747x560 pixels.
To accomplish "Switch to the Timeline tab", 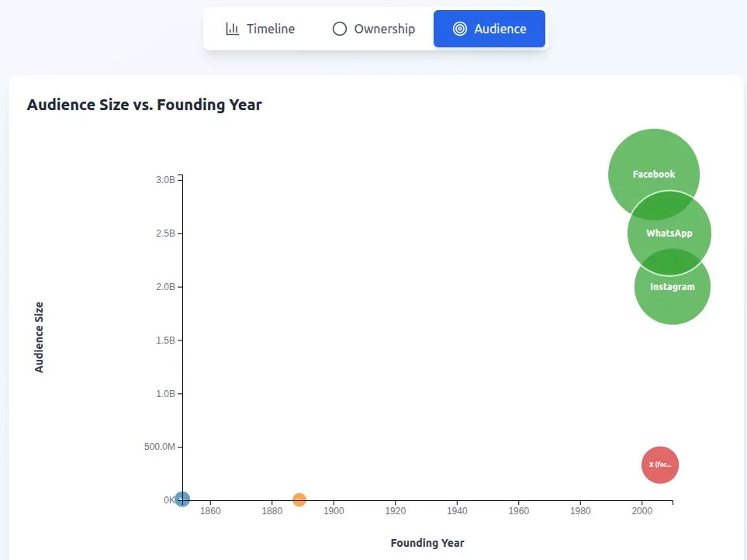I will click(x=260, y=29).
